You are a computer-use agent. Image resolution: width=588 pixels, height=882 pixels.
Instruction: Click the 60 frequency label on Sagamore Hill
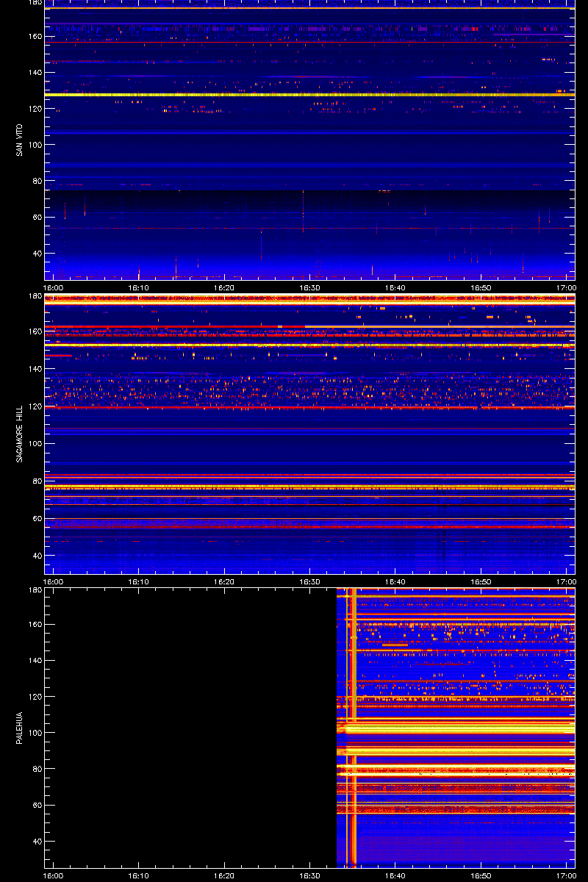(37, 519)
